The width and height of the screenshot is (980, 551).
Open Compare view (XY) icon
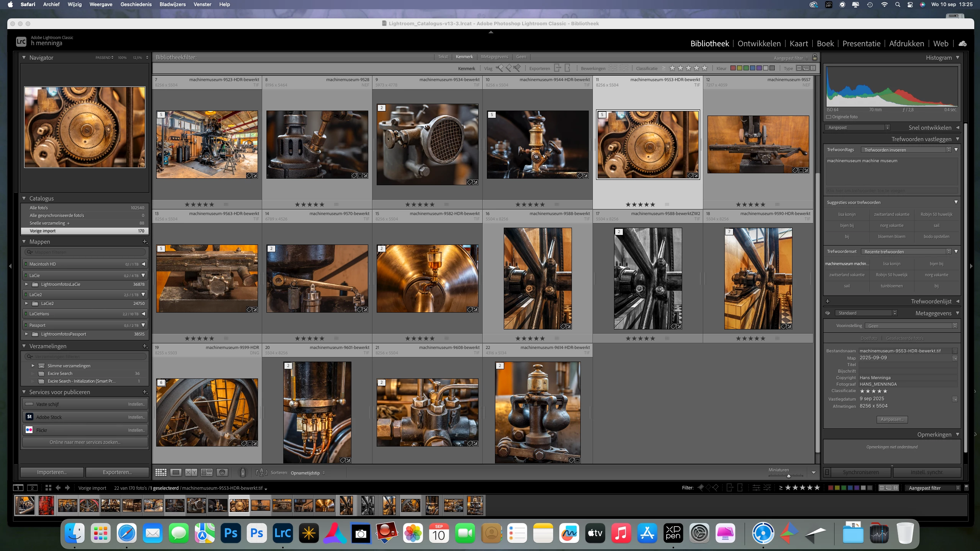coord(191,473)
